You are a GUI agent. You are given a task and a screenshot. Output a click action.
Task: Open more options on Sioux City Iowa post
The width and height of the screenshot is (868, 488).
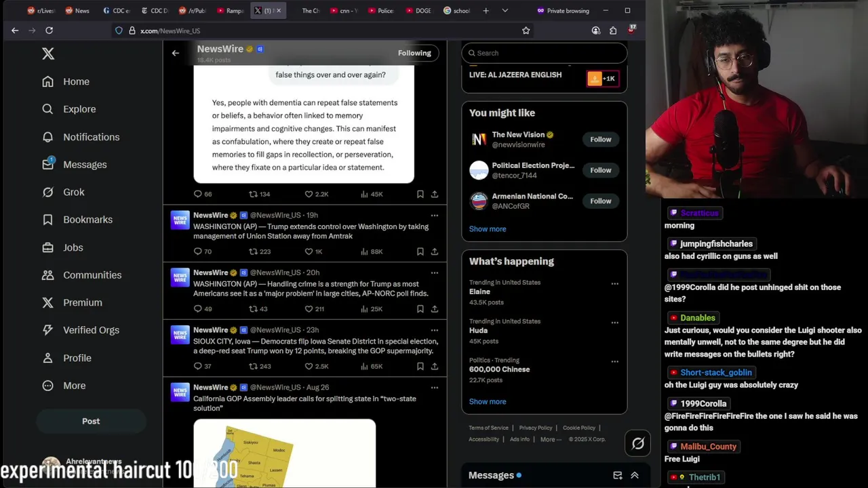coord(434,330)
